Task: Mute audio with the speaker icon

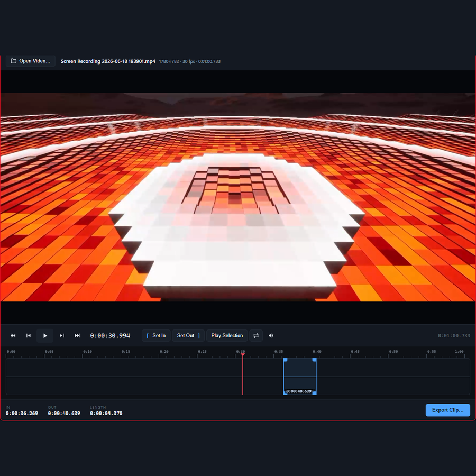Action: pos(271,335)
